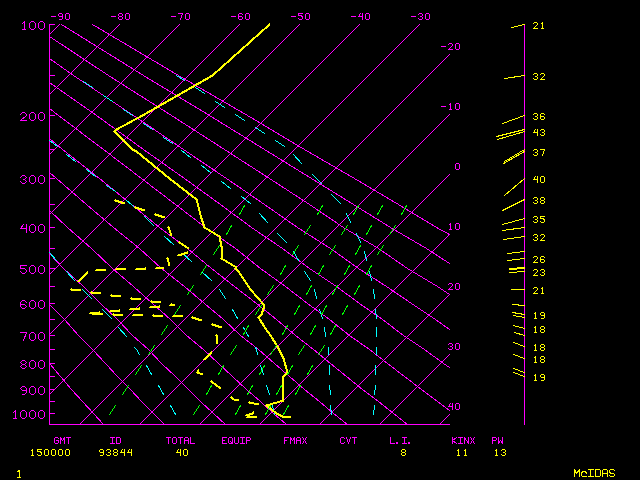Click the FMAX column header
The width and height of the screenshot is (640, 480).
click(295, 440)
